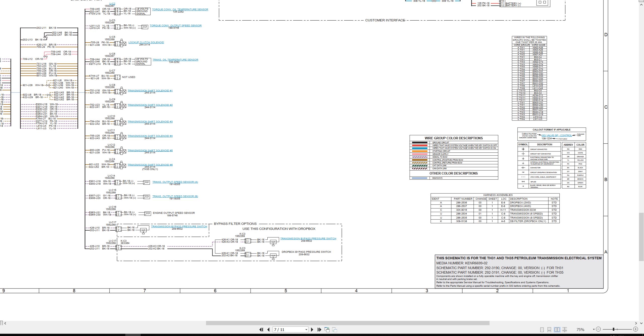Switch to continuous facing layout
644x336 pixels.
coord(565,329)
